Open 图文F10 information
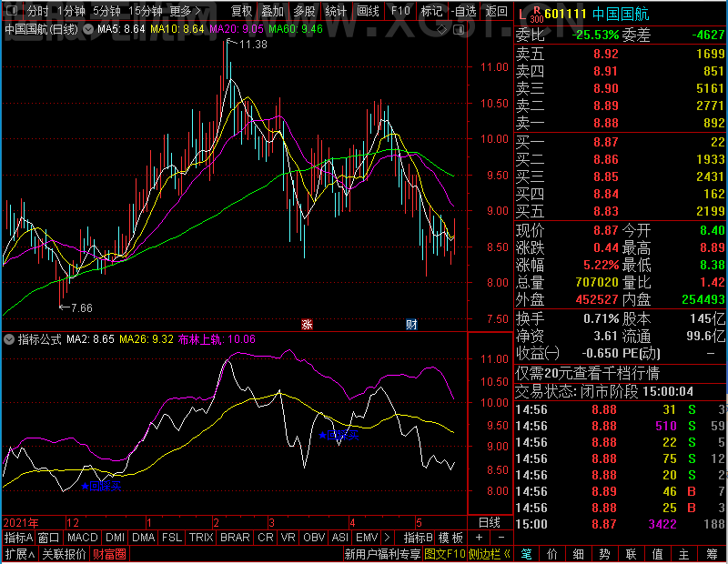This screenshot has height=564, width=728. click(445, 554)
